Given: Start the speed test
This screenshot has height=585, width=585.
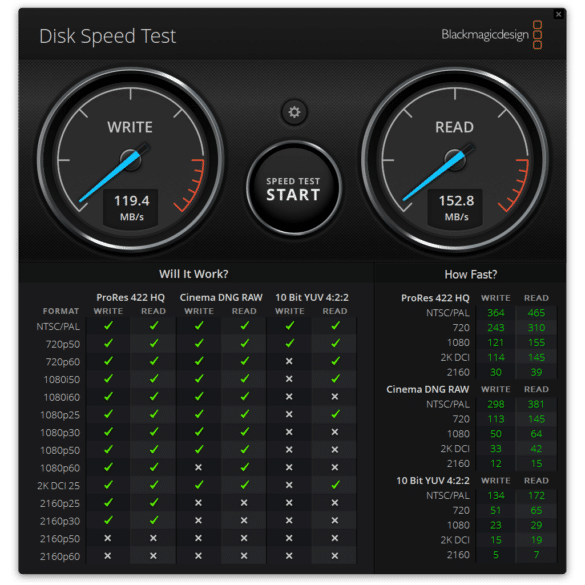Looking at the screenshot, I should tap(294, 189).
